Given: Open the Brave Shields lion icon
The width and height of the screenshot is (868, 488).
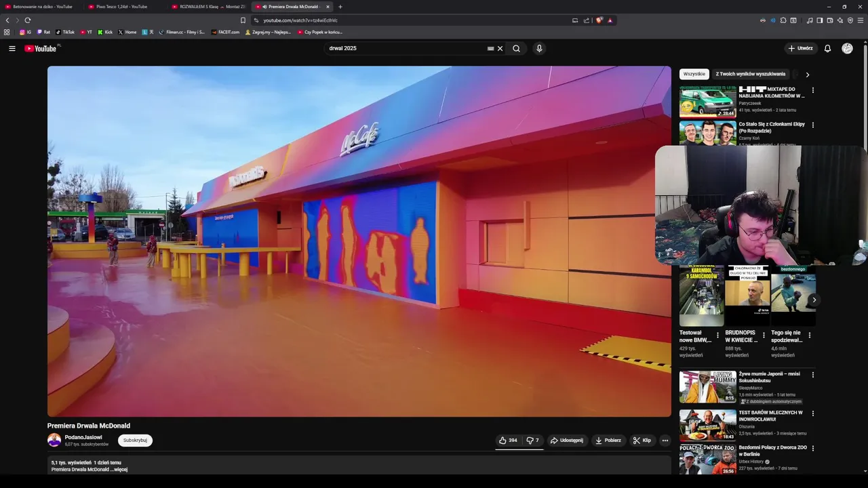Looking at the screenshot, I should (599, 20).
